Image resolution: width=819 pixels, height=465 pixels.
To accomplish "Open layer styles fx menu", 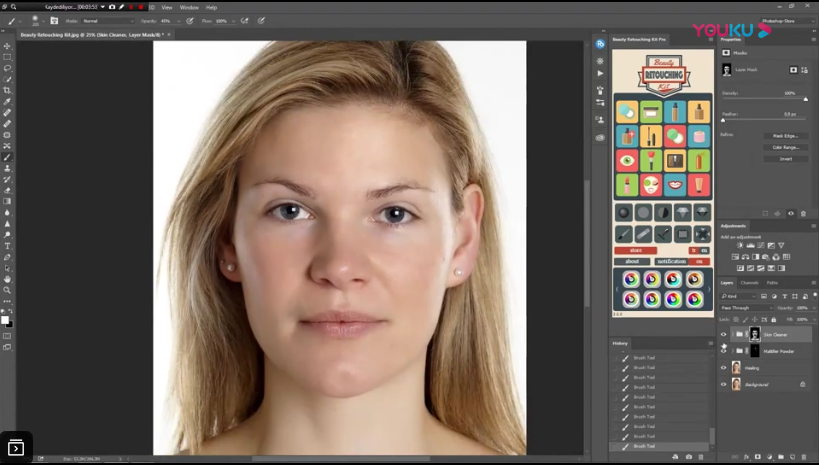I will pyautogui.click(x=746, y=457).
